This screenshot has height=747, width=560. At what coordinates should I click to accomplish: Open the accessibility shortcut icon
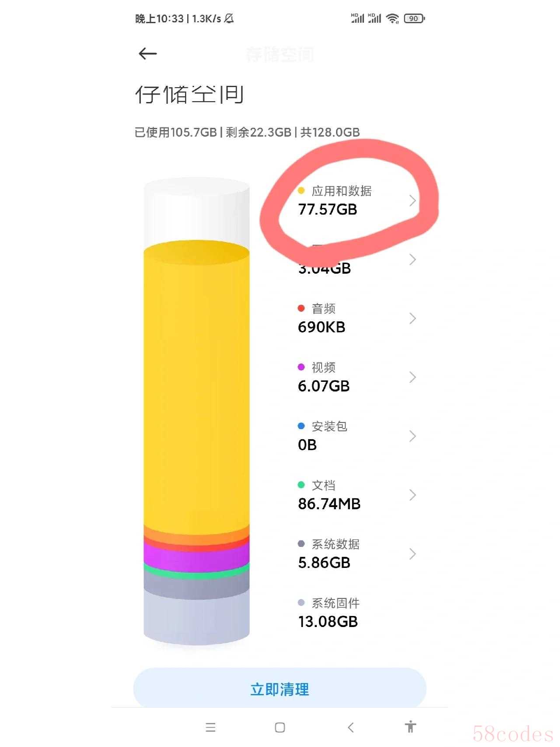(x=410, y=727)
